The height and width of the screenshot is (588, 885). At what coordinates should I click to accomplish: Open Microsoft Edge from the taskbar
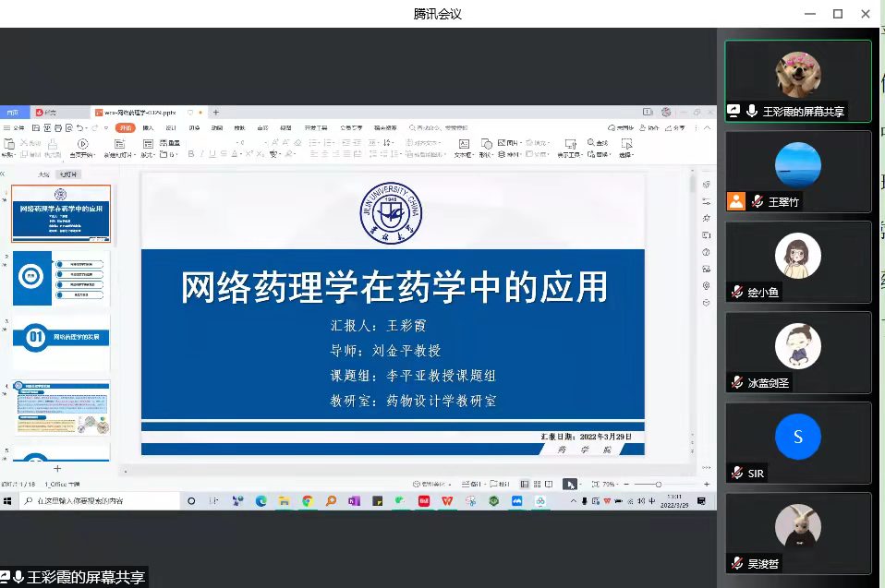[261, 501]
